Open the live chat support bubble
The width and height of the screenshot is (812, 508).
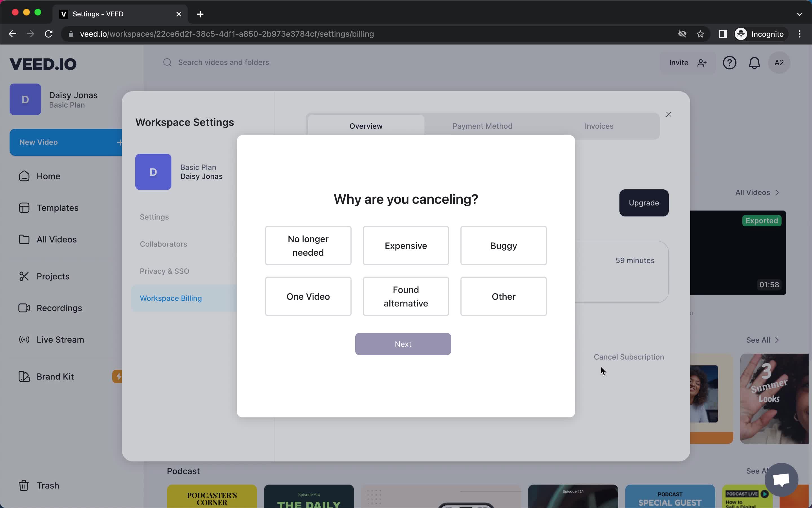tap(782, 480)
